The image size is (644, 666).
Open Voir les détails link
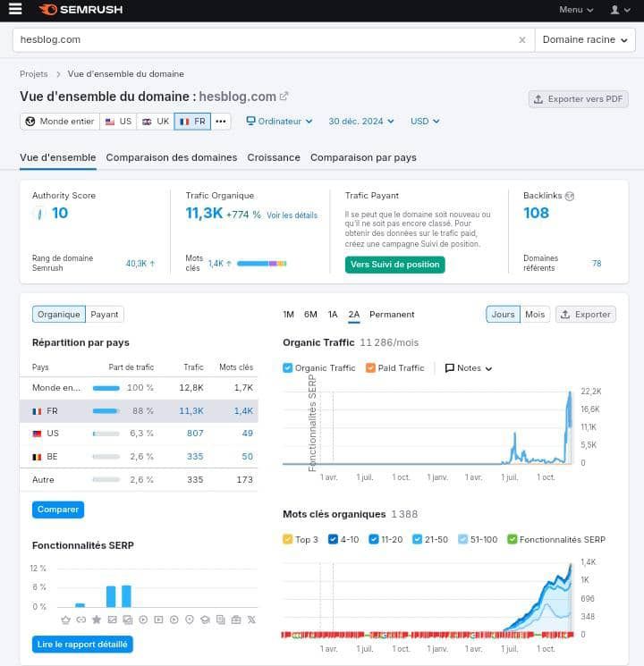click(292, 215)
